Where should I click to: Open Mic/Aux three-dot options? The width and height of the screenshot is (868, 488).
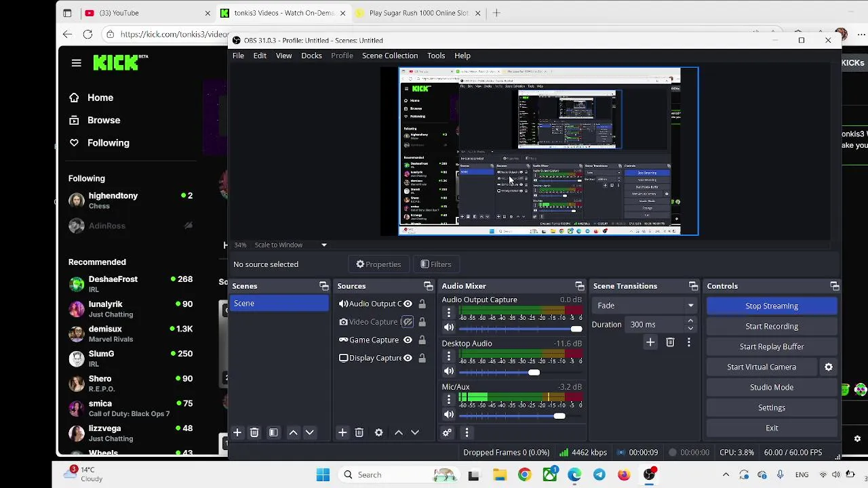coord(448,400)
